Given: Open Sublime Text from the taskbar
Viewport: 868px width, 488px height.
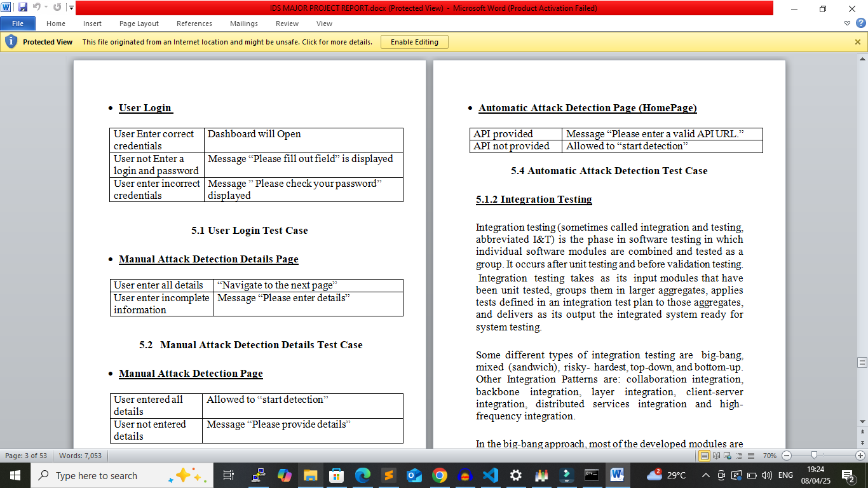Looking at the screenshot, I should (388, 475).
